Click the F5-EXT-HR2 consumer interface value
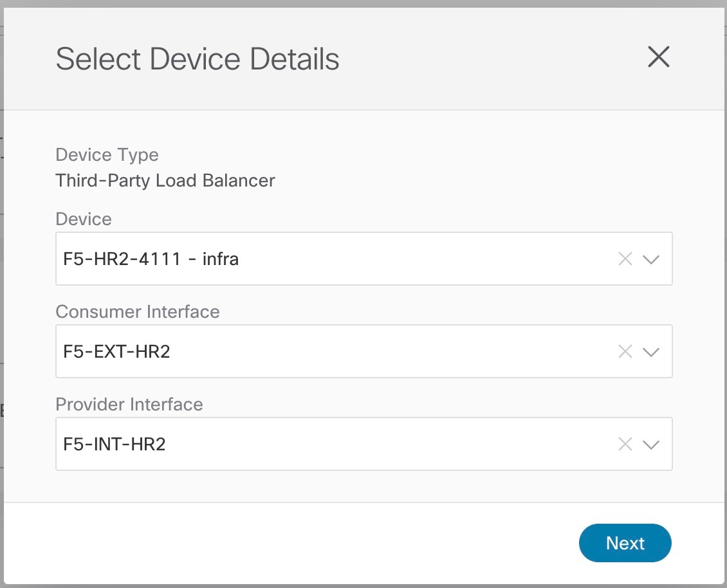Image resolution: width=727 pixels, height=588 pixels. click(x=116, y=351)
